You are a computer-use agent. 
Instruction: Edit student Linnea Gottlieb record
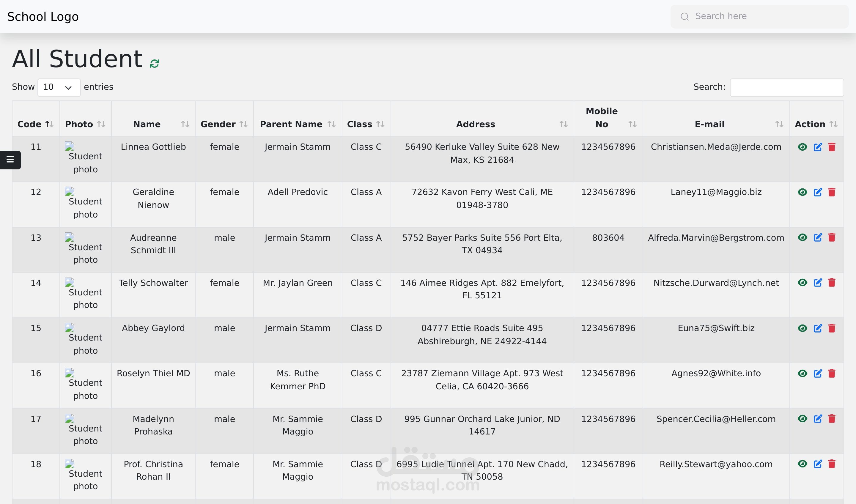[818, 147]
